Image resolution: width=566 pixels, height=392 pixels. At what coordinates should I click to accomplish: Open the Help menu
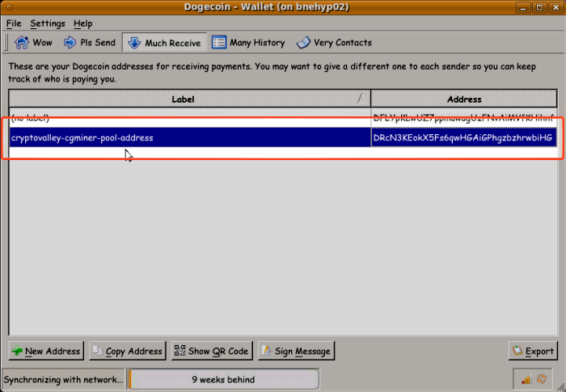point(83,23)
